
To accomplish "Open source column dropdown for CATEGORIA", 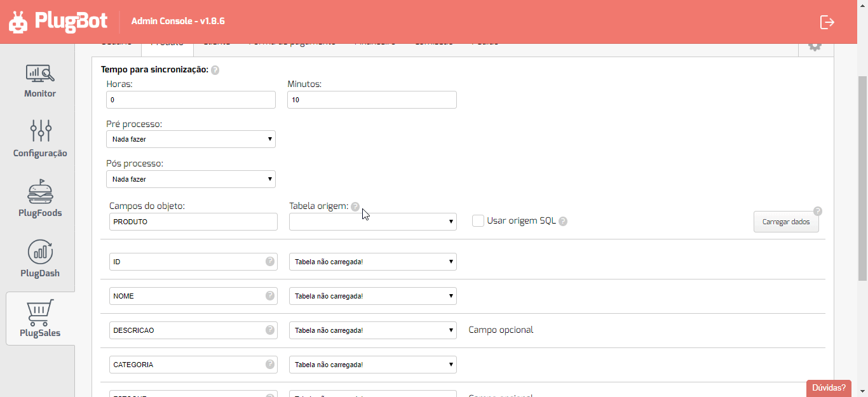I will (373, 365).
